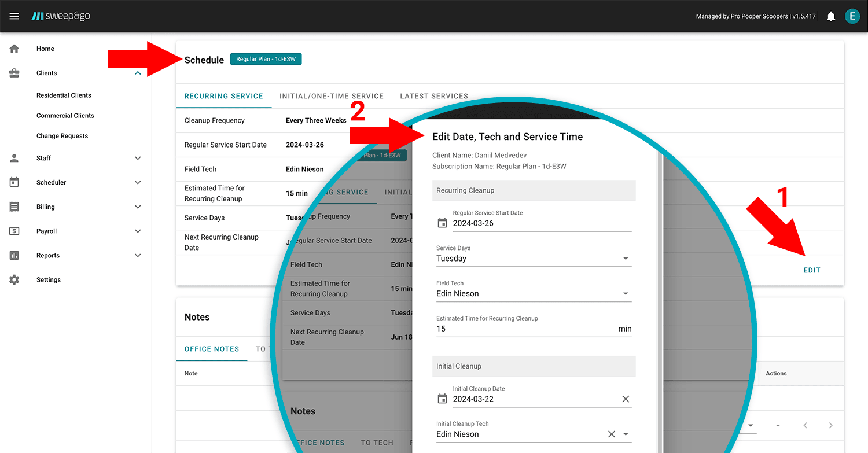Click the Payroll icon in sidebar
This screenshot has width=868, height=453.
[x=14, y=230]
